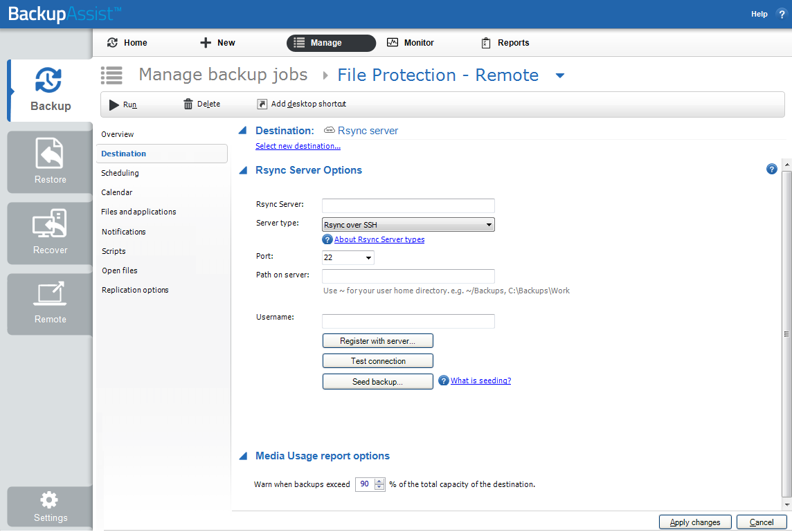The image size is (792, 532).
Task: Click the Help text link
Action: click(759, 14)
